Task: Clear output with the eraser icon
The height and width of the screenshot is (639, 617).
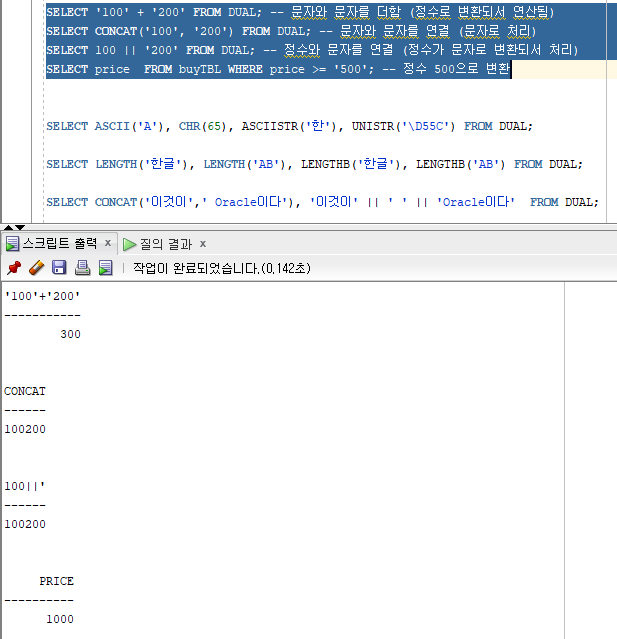Action: [x=37, y=268]
